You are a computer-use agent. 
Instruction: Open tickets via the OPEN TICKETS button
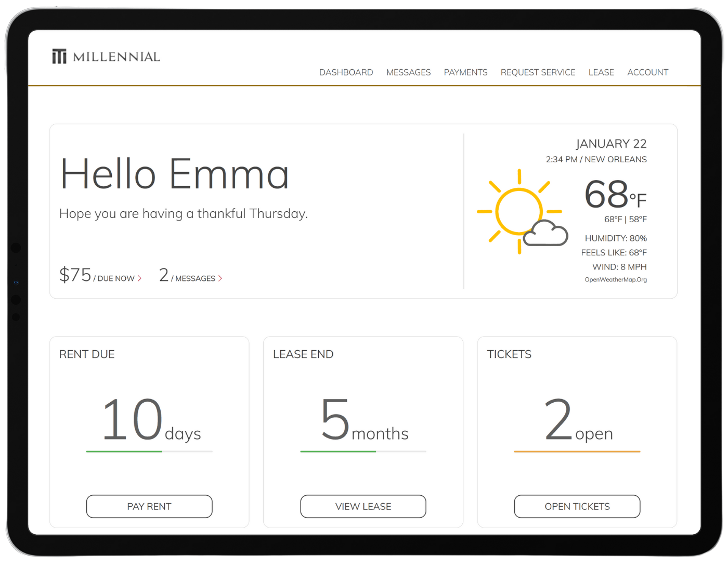(577, 506)
